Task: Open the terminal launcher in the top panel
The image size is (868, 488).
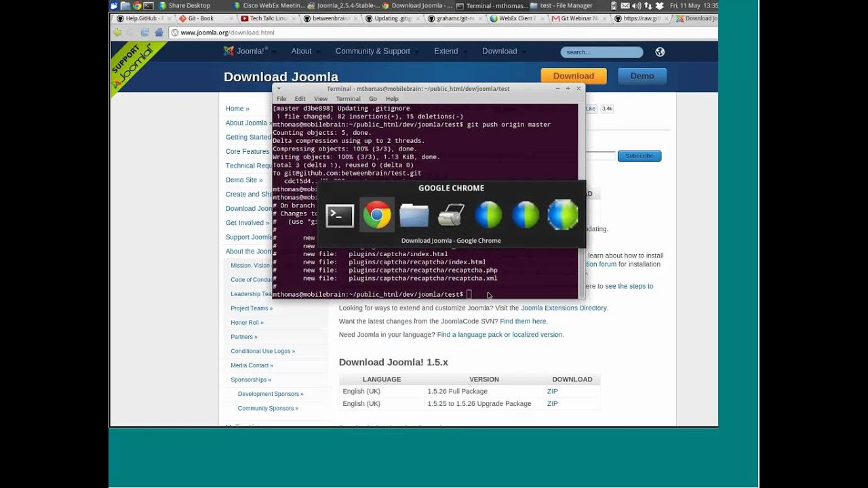Action: [148, 5]
